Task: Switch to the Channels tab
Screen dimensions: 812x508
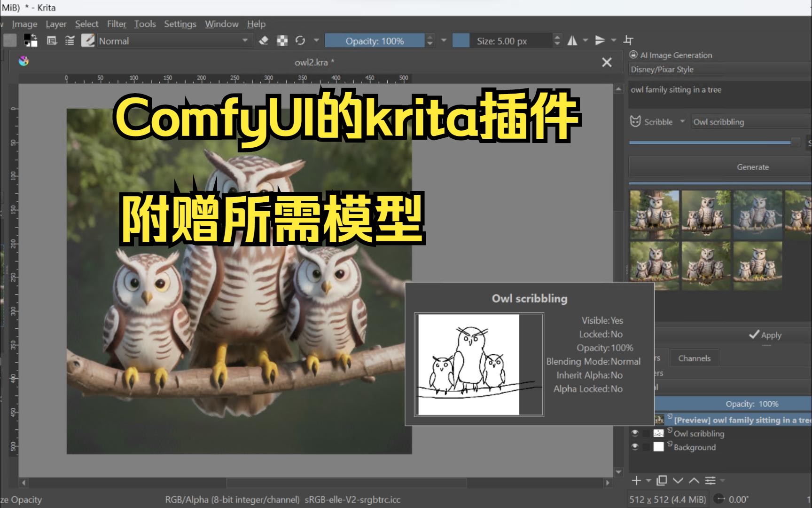Action: click(694, 358)
